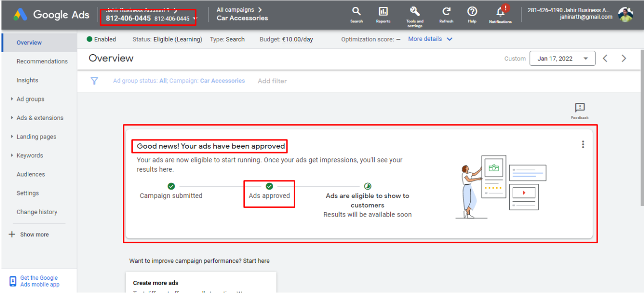Open the Jan 17, 2022 date picker
Screen dimensions: 644x294
coord(562,58)
